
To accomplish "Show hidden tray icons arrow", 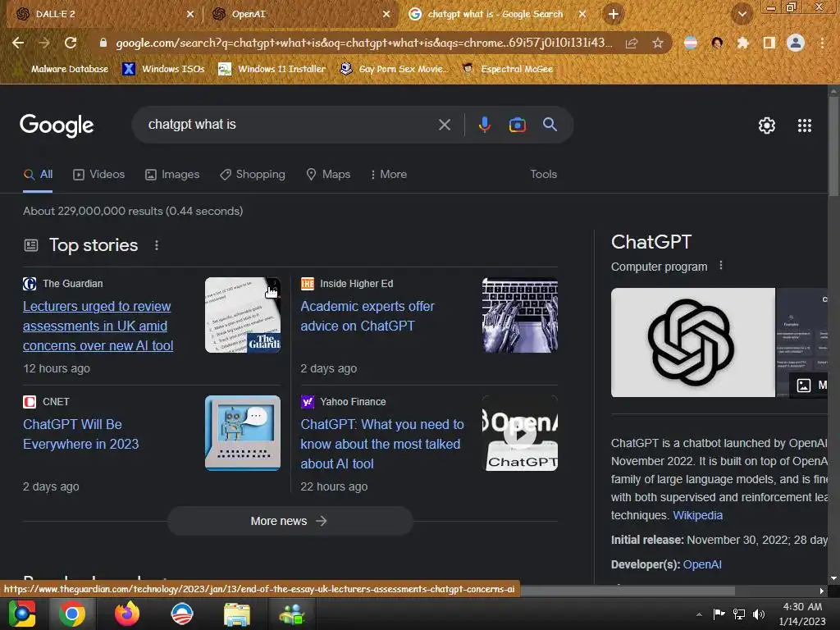I will (699, 614).
